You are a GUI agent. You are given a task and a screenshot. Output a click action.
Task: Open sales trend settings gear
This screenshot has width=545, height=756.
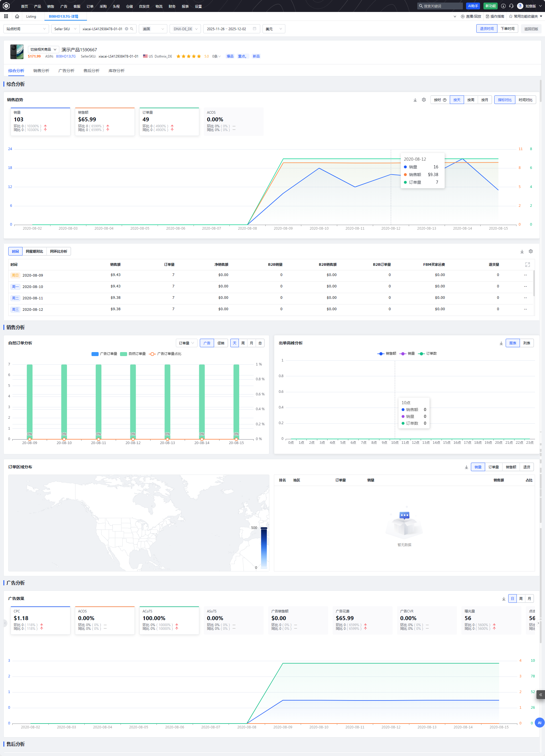click(x=424, y=100)
